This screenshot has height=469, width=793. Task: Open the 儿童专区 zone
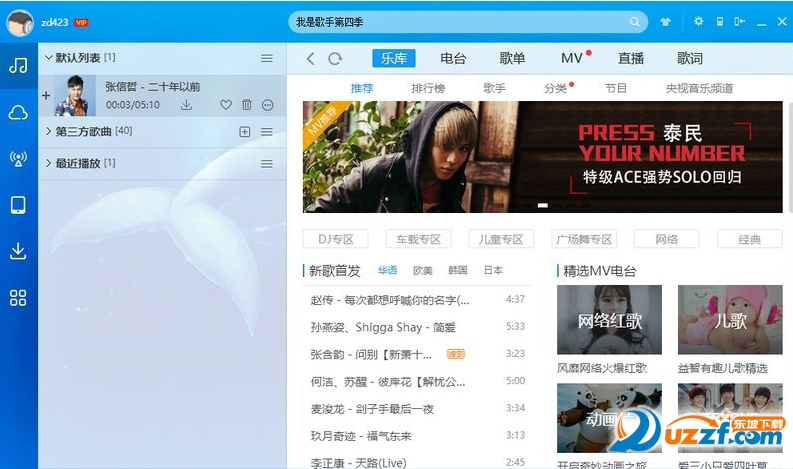pos(501,239)
